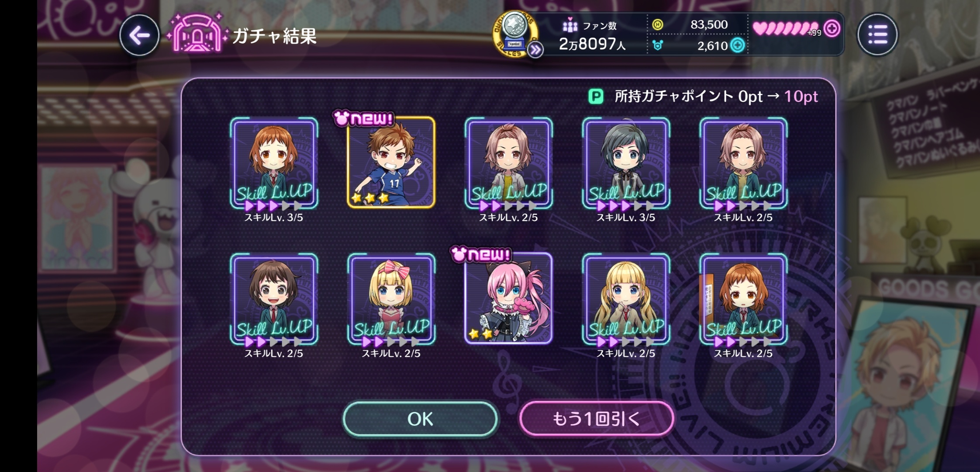The image size is (980, 472).
Task: Open the silver grade medal badge
Action: [515, 34]
